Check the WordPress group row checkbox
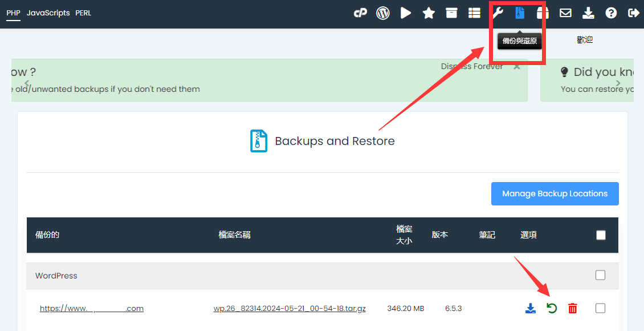The image size is (644, 331). pos(600,275)
